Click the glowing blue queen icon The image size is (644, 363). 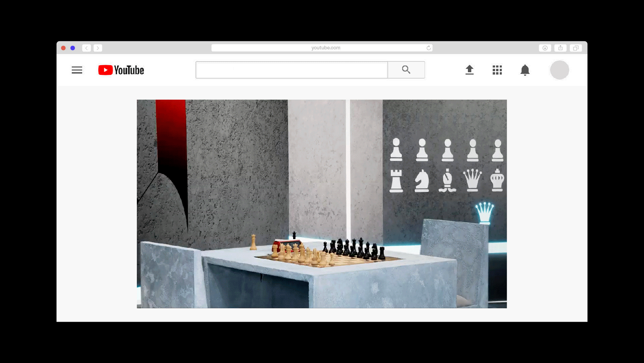click(484, 213)
